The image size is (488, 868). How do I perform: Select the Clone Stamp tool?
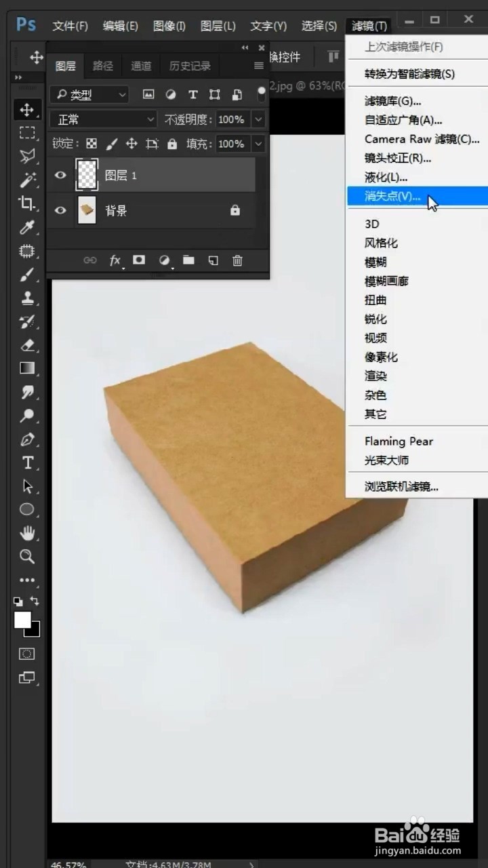tap(26, 298)
